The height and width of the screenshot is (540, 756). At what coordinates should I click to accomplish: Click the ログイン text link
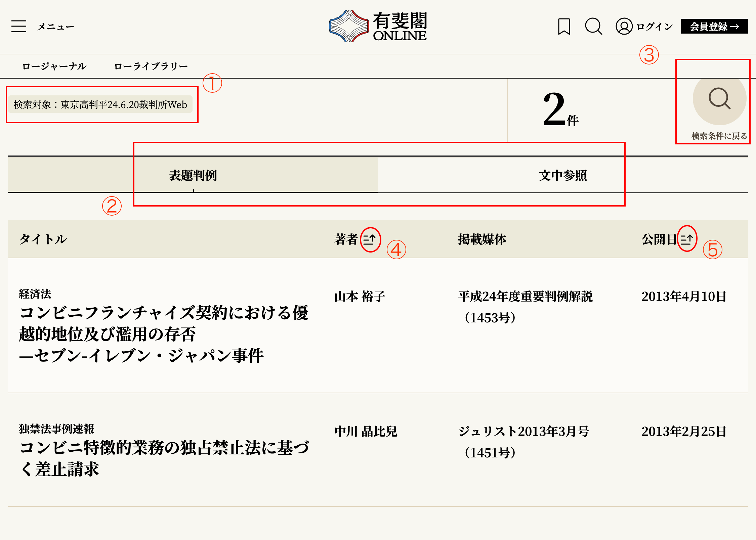[655, 26]
